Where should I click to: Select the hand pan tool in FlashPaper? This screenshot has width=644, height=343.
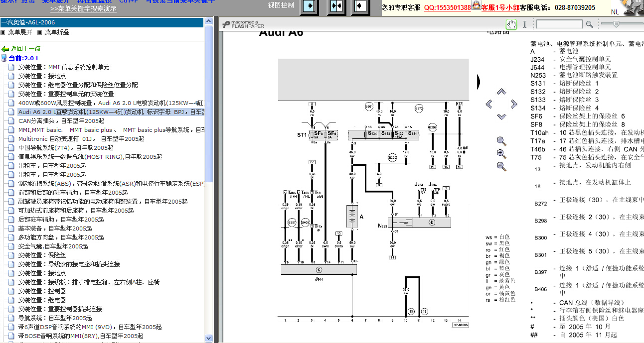511,24
